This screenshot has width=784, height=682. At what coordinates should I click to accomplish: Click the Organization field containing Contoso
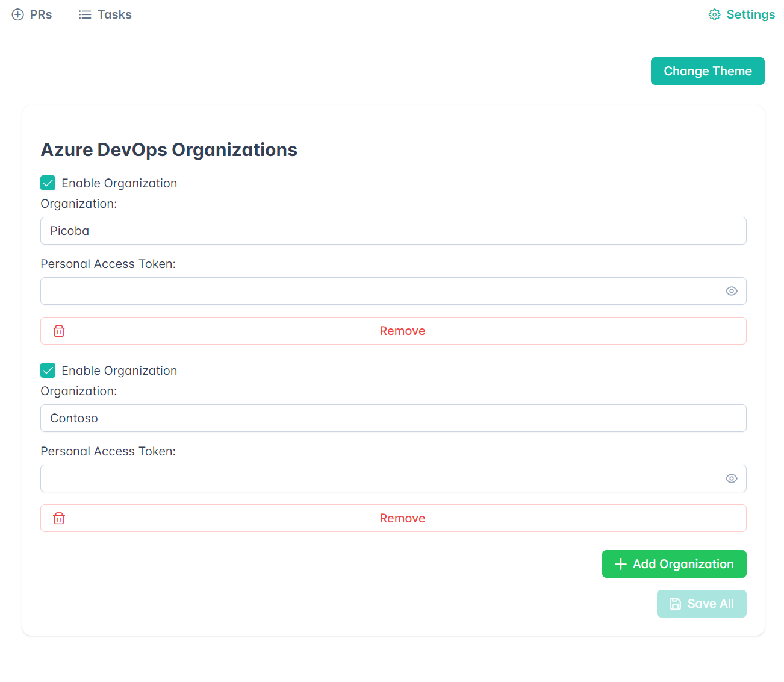tap(393, 418)
